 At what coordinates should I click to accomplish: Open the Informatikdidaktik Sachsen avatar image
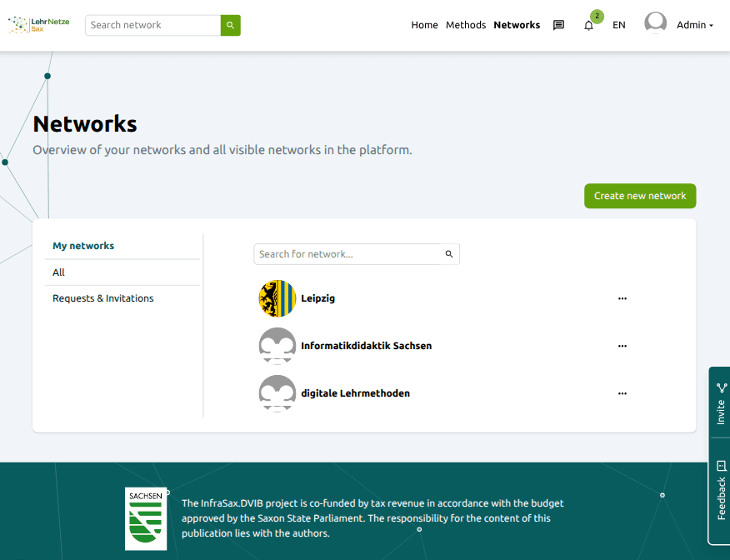277,346
